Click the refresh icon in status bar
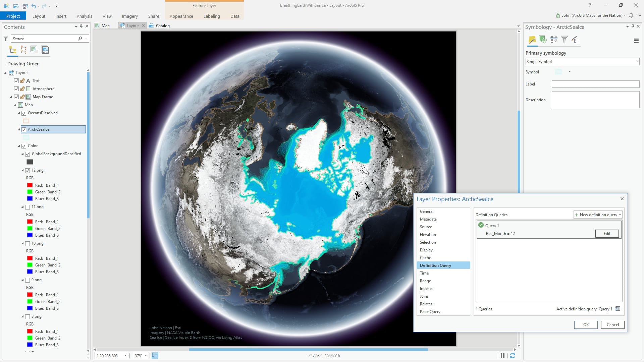The height and width of the screenshot is (362, 644). (513, 356)
